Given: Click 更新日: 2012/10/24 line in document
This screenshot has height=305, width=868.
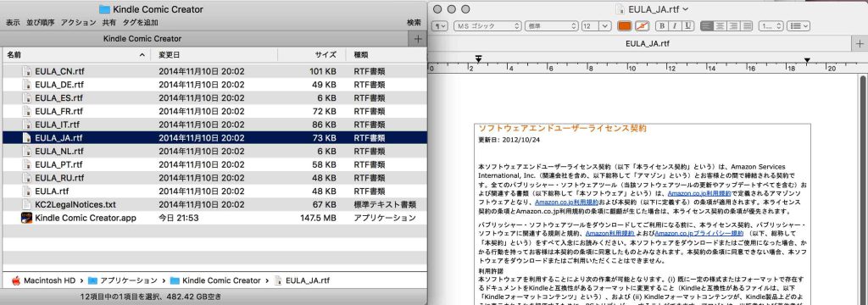Looking at the screenshot, I should [509, 140].
